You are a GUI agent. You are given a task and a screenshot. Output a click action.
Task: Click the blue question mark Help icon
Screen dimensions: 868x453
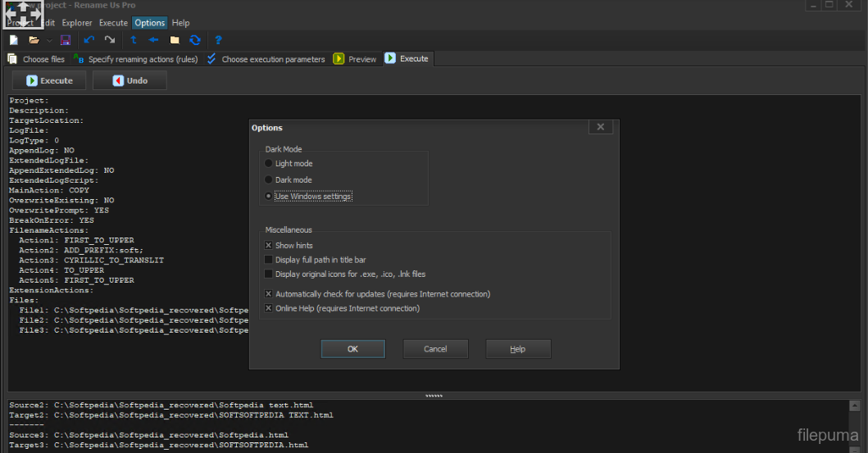pyautogui.click(x=218, y=39)
